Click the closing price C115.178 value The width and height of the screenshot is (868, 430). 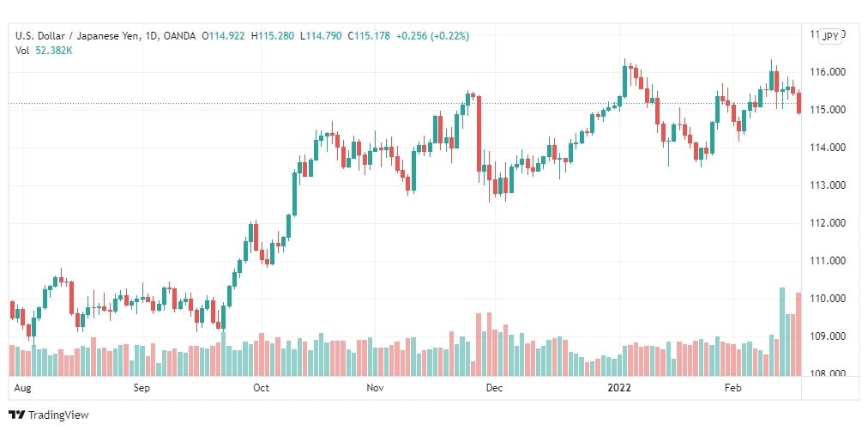pyautogui.click(x=369, y=36)
